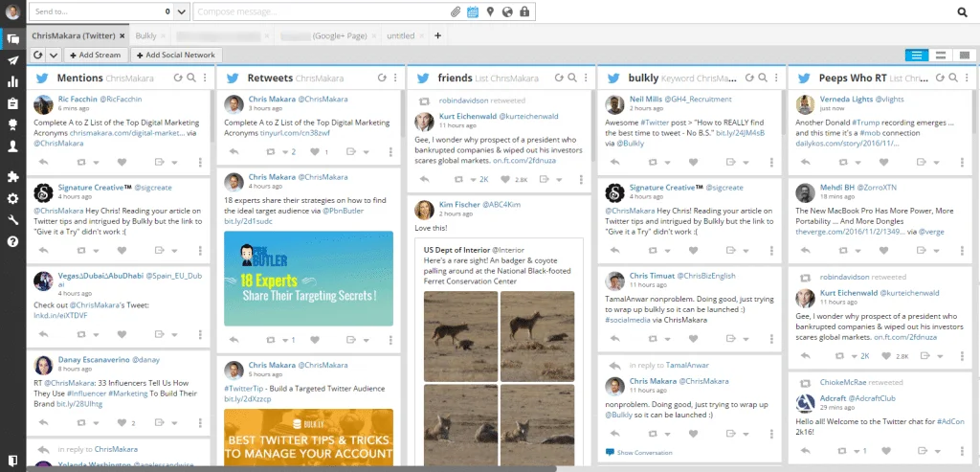
Task: Open the App Directory puzzle piece icon
Action: pyautogui.click(x=12, y=177)
